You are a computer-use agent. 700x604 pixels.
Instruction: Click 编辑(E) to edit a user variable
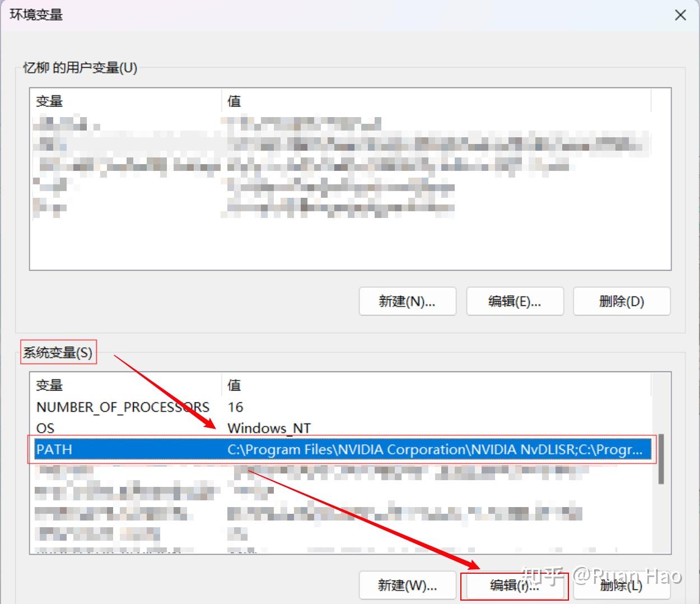(x=515, y=301)
